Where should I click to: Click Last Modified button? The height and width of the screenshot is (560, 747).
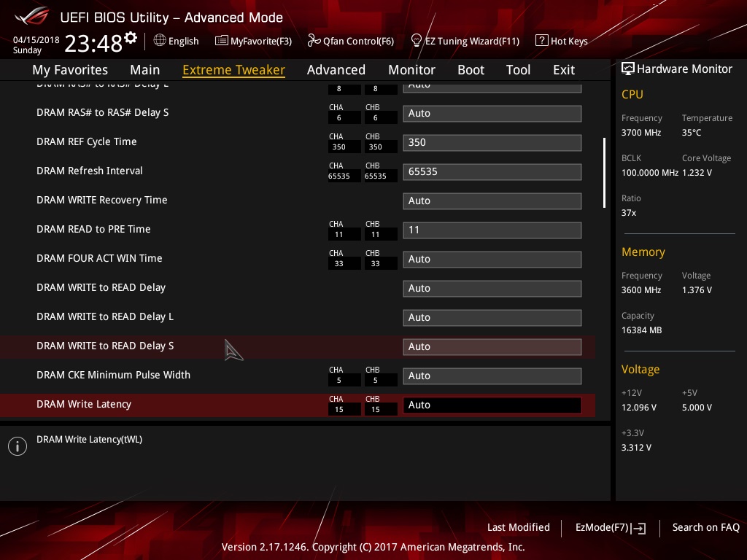click(x=519, y=528)
